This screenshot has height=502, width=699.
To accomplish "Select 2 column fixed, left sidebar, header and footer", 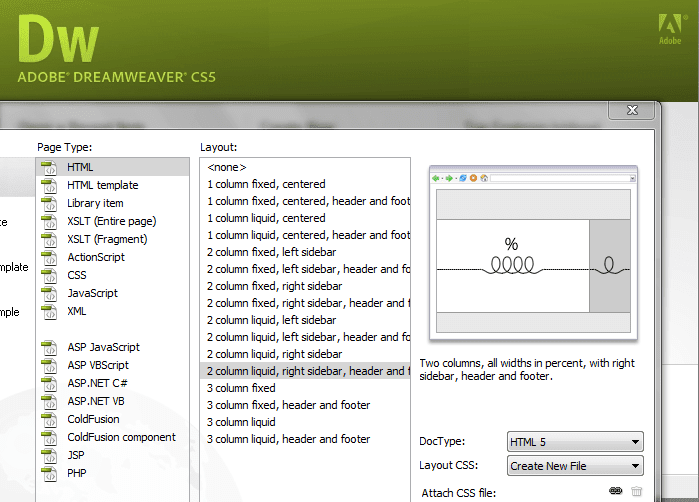I will pyautogui.click(x=305, y=269).
